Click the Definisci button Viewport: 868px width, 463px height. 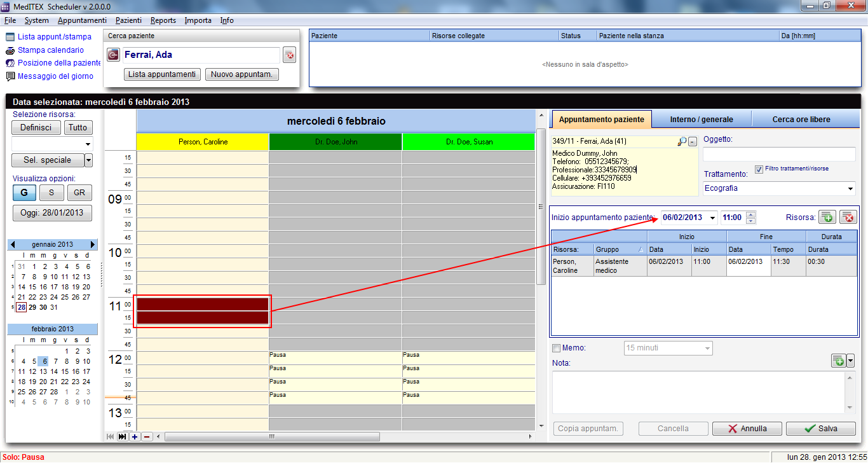point(36,127)
